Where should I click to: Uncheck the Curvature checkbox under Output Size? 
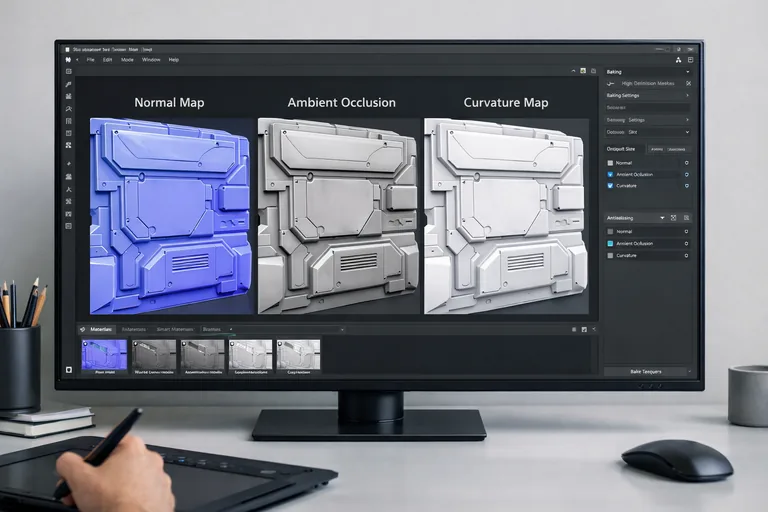pos(611,186)
